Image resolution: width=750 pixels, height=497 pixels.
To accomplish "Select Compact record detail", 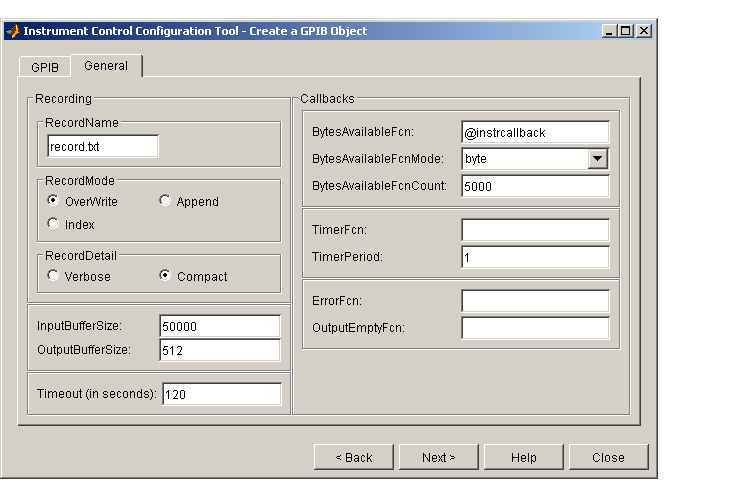I will click(x=165, y=276).
